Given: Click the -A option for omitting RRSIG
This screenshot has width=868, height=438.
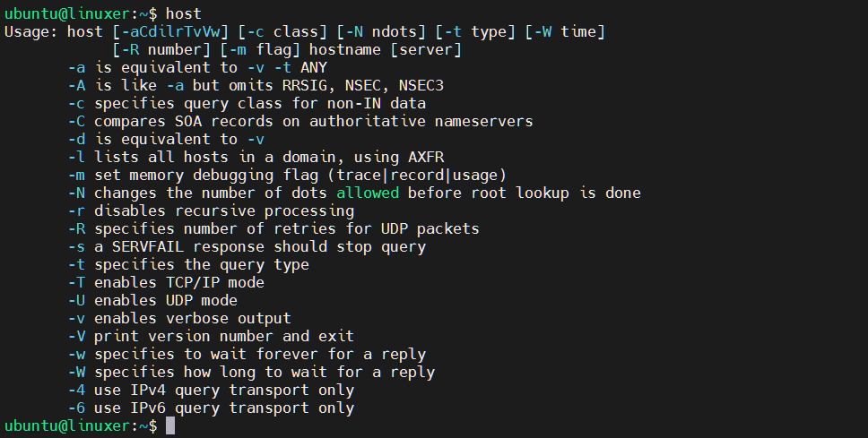Looking at the screenshot, I should tap(76, 85).
